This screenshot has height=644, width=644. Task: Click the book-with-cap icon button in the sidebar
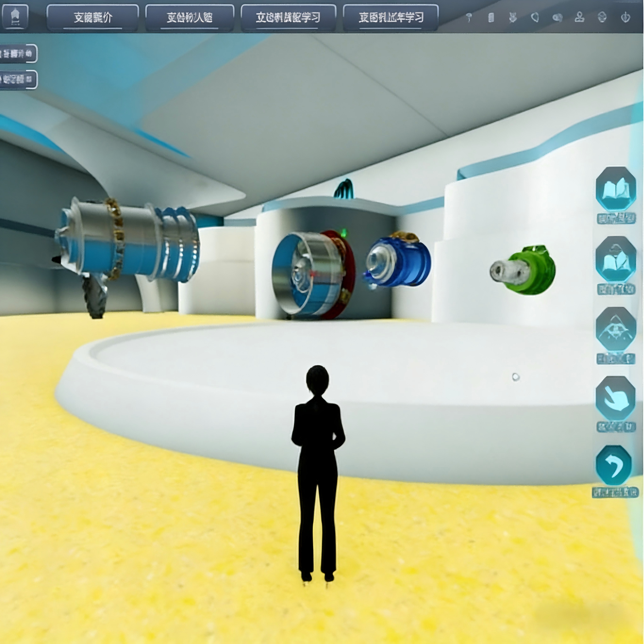click(615, 259)
